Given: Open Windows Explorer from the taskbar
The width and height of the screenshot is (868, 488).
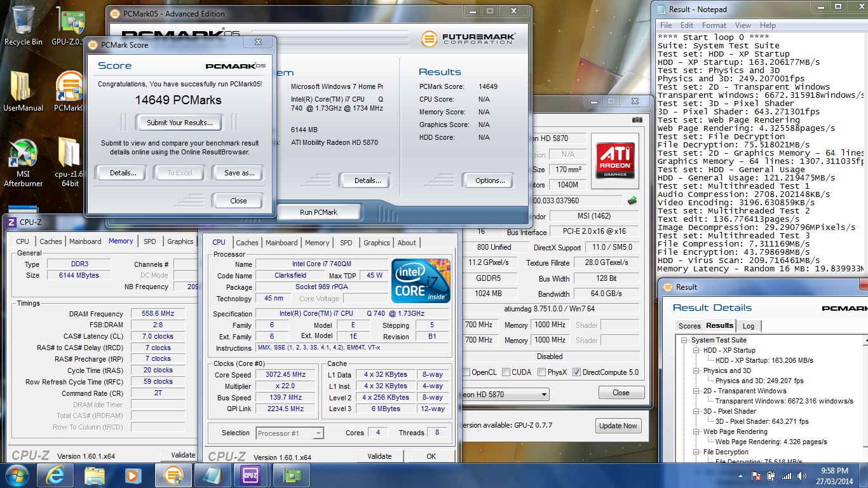Looking at the screenshot, I should 94,475.
